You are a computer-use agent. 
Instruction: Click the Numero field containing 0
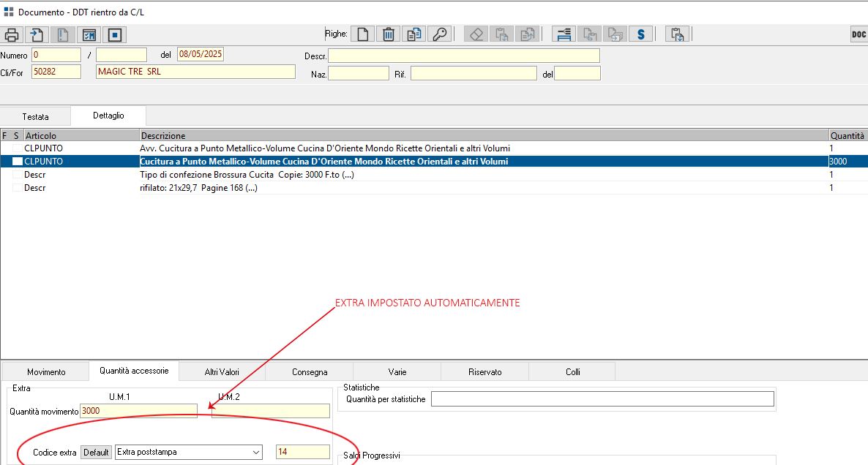coord(56,55)
